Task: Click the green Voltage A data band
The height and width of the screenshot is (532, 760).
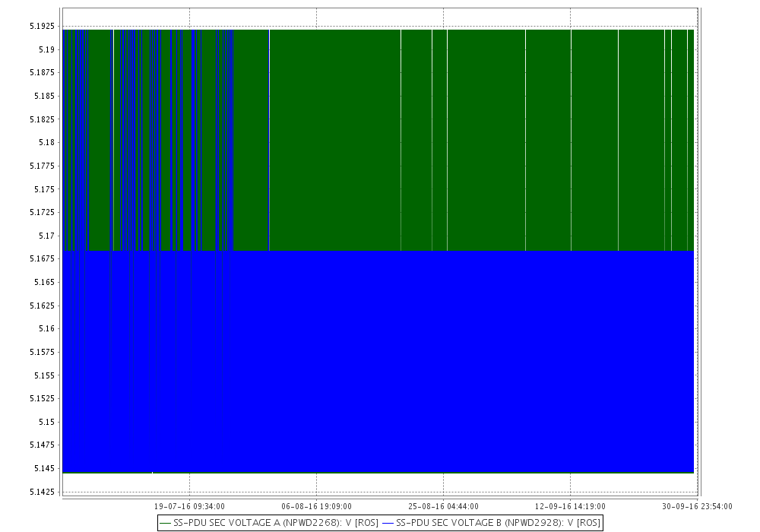Action: [x=378, y=140]
